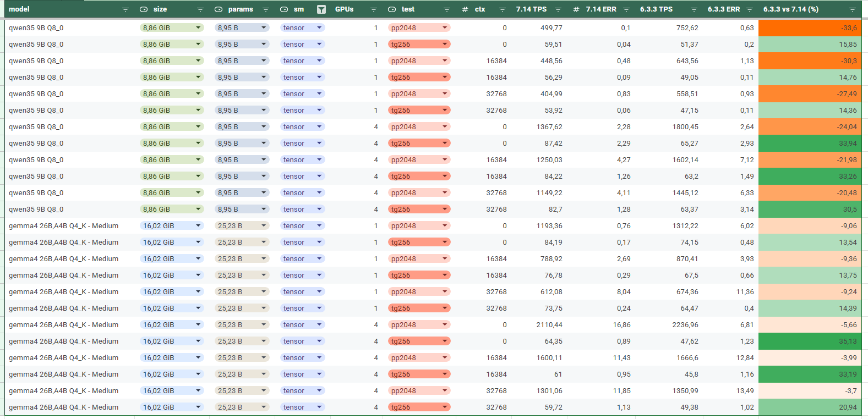Open the size dropdown in the 499,77 TPS row
This screenshot has width=868, height=419.
(x=172, y=27)
